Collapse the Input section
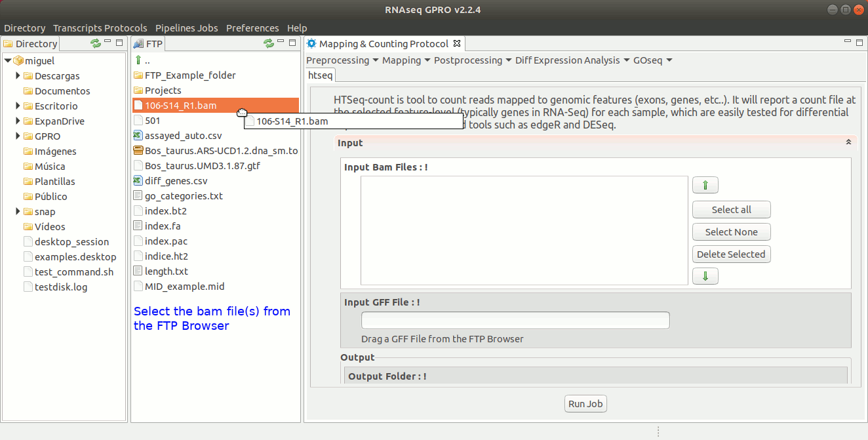868x440 pixels. [848, 142]
